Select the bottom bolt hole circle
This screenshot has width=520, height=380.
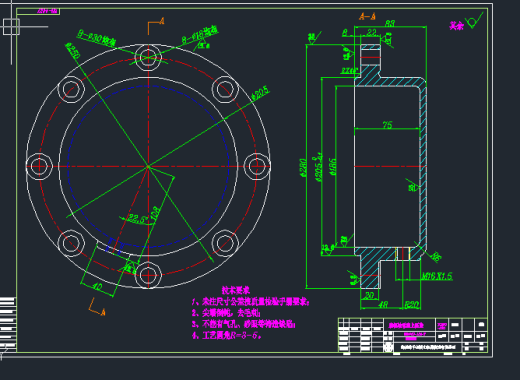coord(148,275)
